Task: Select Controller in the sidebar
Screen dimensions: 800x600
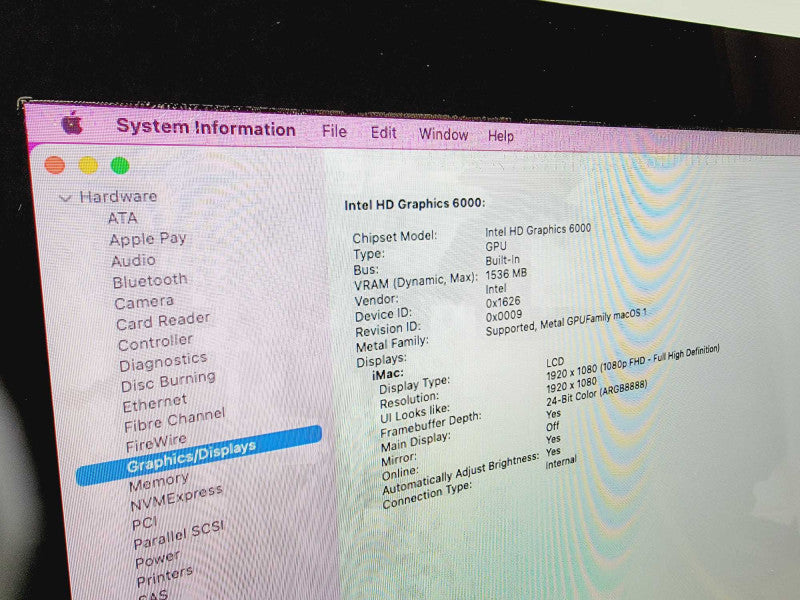Action: pos(155,342)
